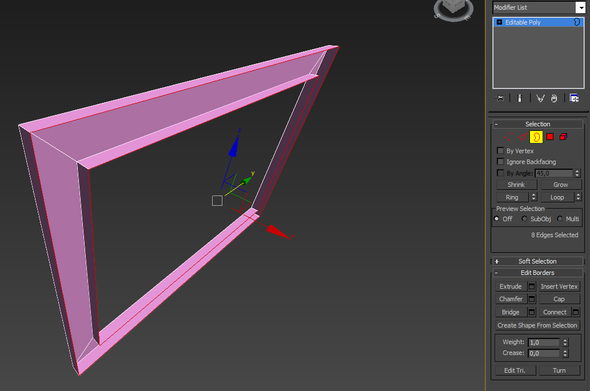This screenshot has height=391, width=590.
Task: Open Extrude settings dialog box
Action: tap(532, 287)
